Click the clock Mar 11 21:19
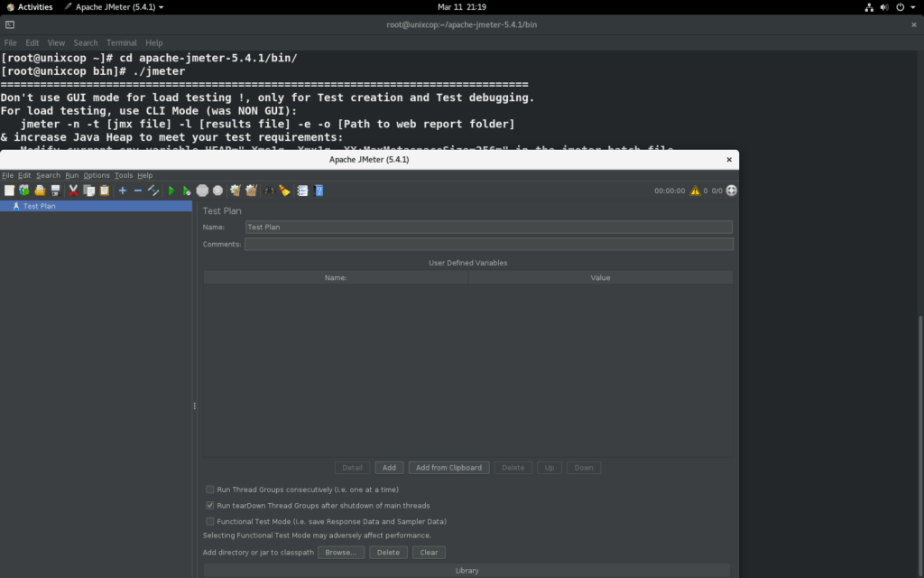 [462, 7]
